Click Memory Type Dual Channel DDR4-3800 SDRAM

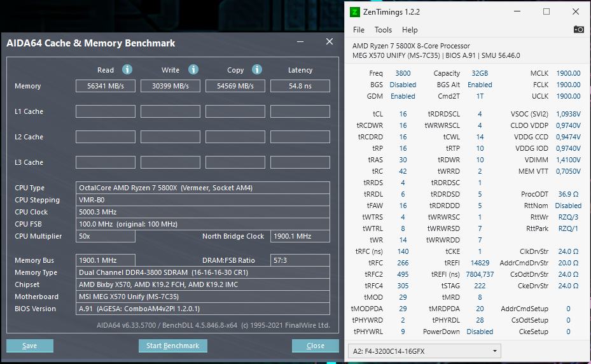point(203,272)
